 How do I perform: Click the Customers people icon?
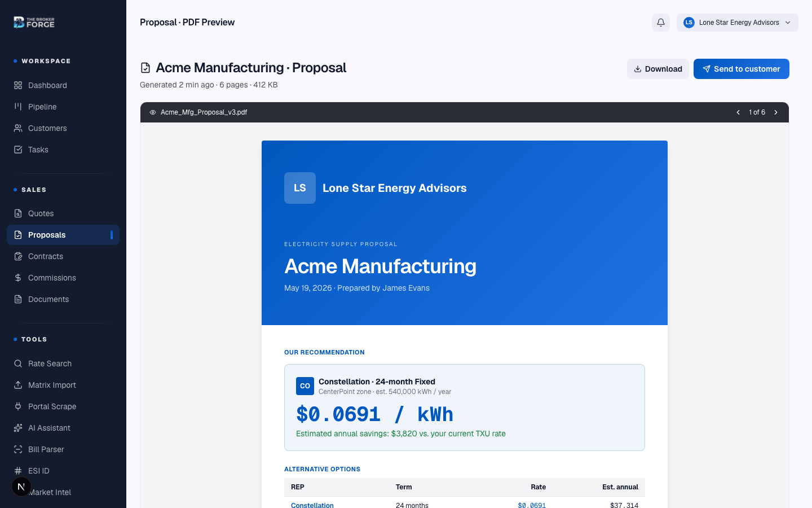(18, 128)
